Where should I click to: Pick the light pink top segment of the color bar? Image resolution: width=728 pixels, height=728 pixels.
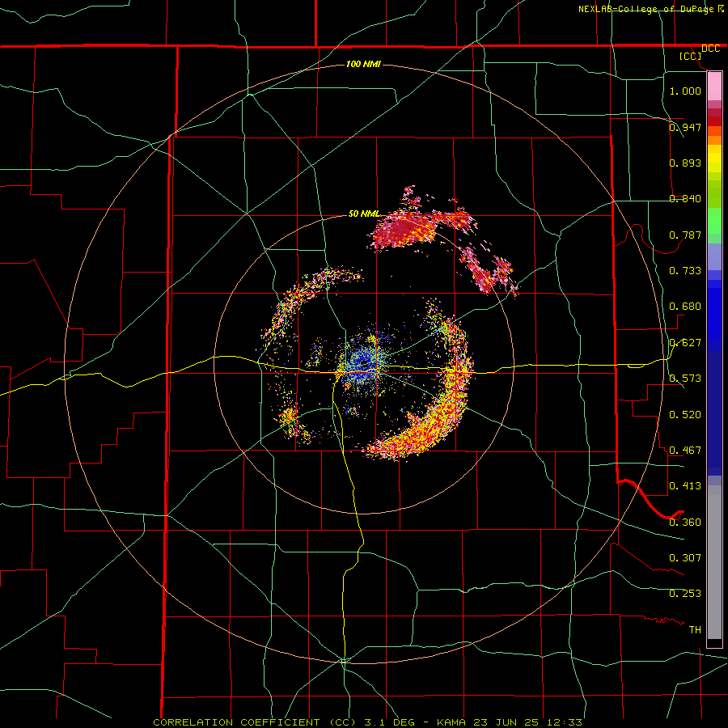[714, 87]
